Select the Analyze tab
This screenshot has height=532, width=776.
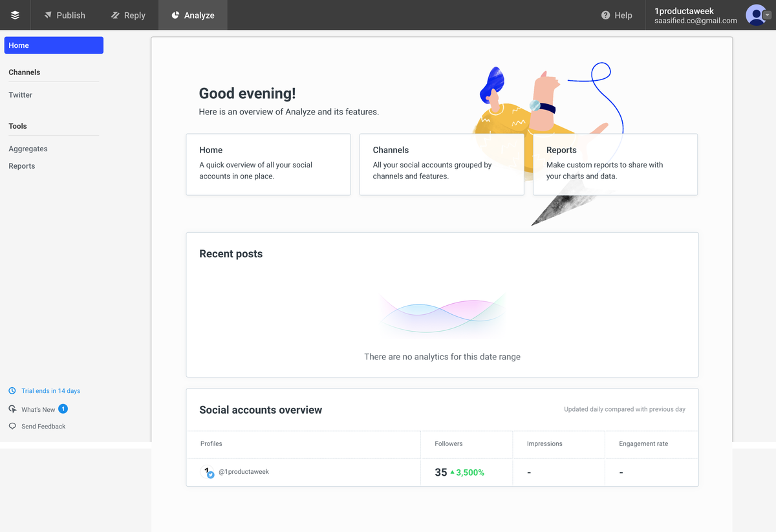(193, 15)
